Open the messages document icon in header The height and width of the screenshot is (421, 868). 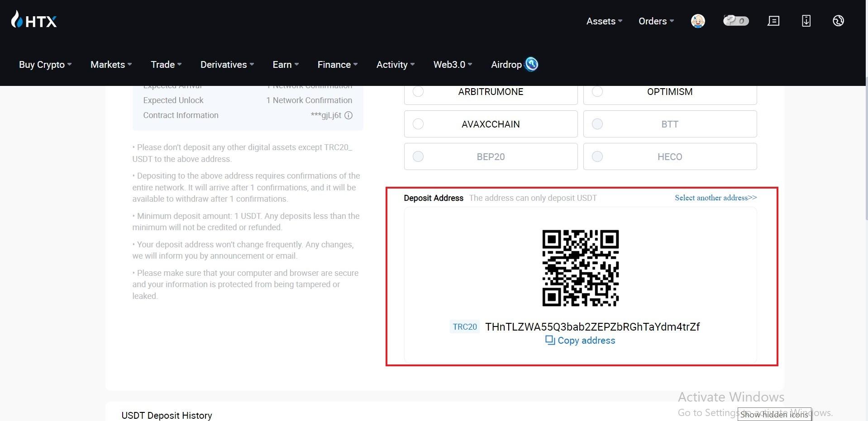pos(773,21)
